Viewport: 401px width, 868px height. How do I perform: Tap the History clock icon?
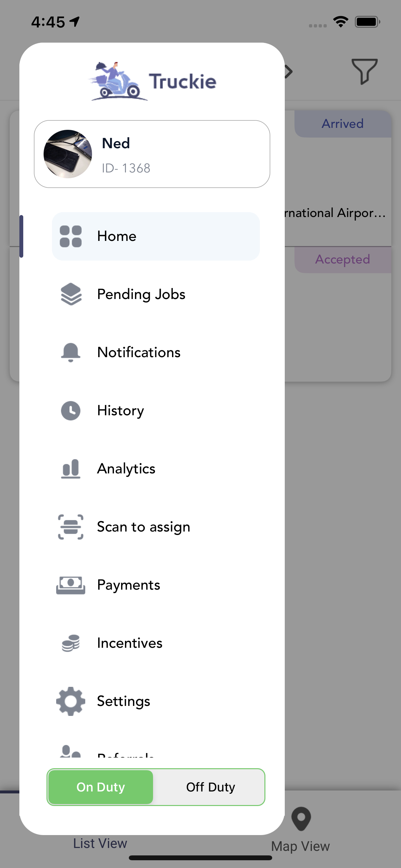(70, 411)
